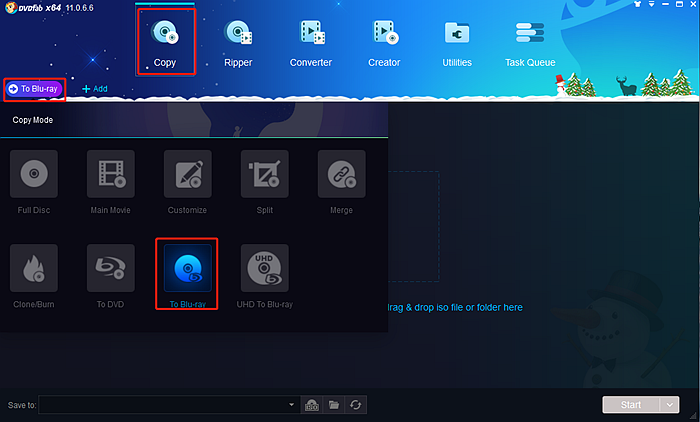Expand the Start button dropdown arrow

pyautogui.click(x=670, y=405)
